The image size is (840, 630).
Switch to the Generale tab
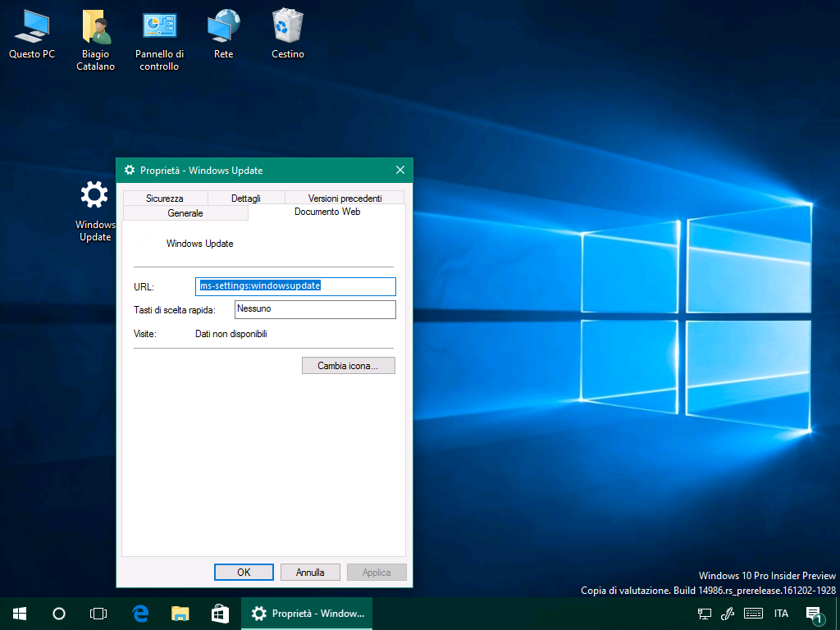[185, 212]
